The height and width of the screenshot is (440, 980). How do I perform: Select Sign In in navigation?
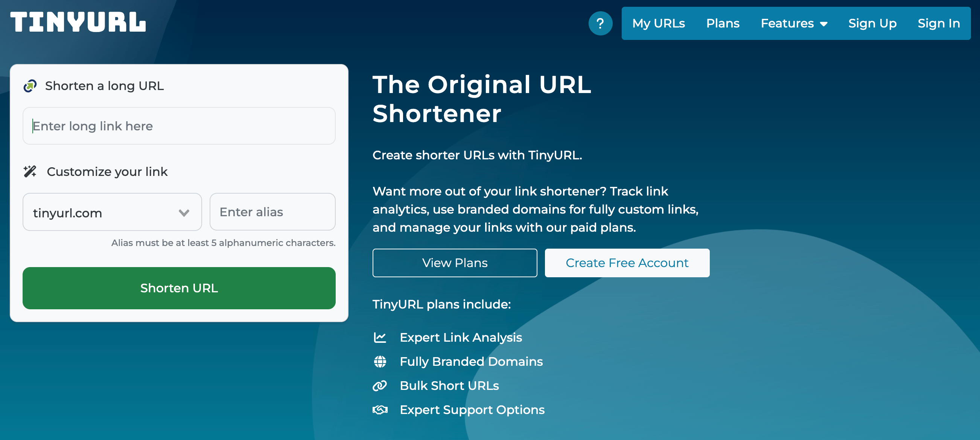point(939,23)
